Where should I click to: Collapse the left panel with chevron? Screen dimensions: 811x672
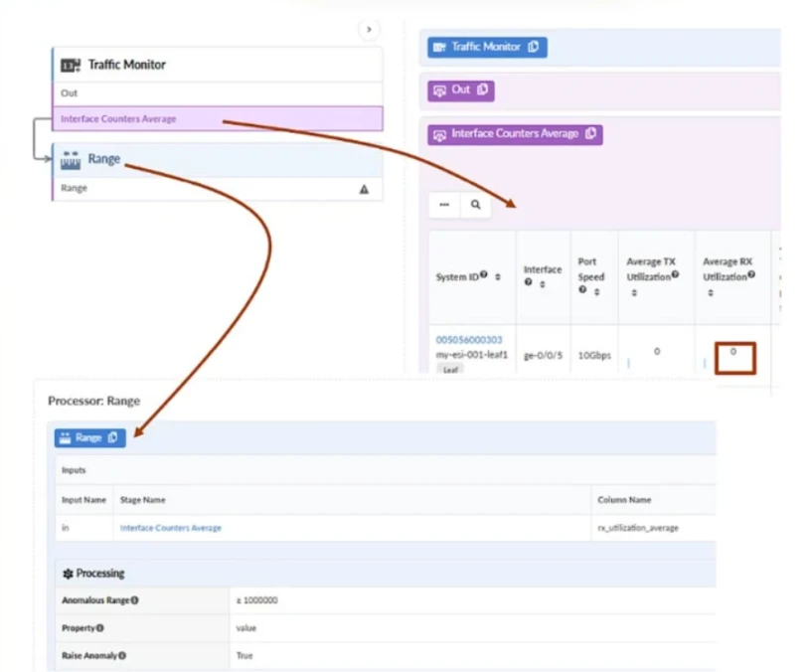click(x=369, y=30)
